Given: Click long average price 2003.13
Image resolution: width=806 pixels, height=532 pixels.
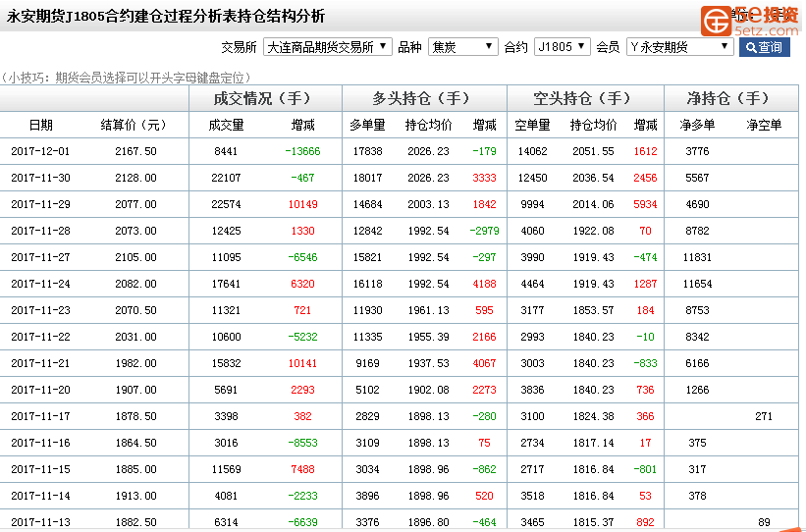Looking at the screenshot, I should (x=428, y=204).
